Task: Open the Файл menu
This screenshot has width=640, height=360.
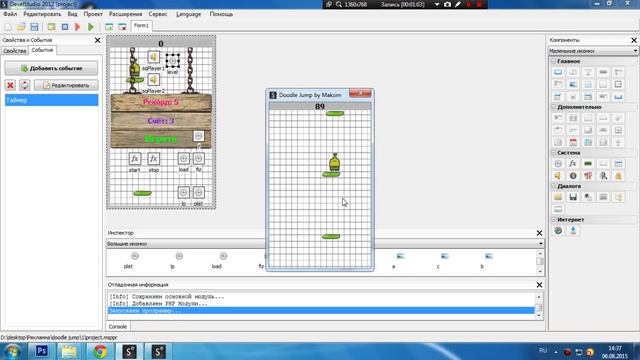Action: point(10,14)
